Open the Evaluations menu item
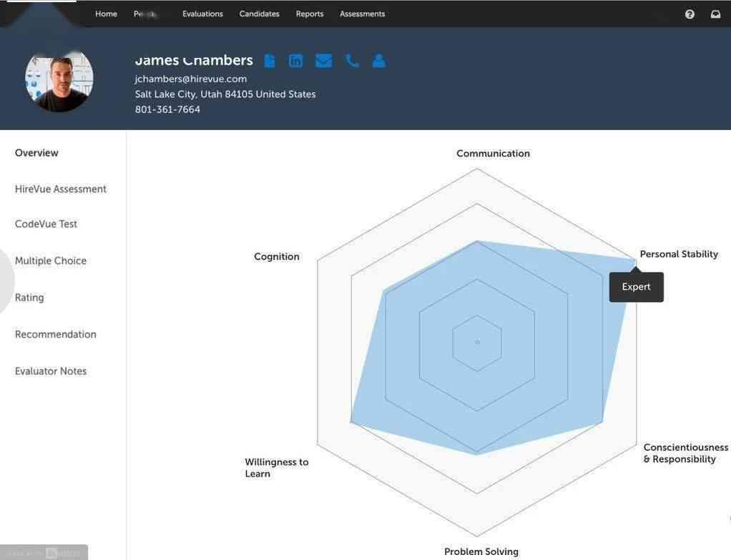Viewport: 731px width, 560px height. [203, 14]
